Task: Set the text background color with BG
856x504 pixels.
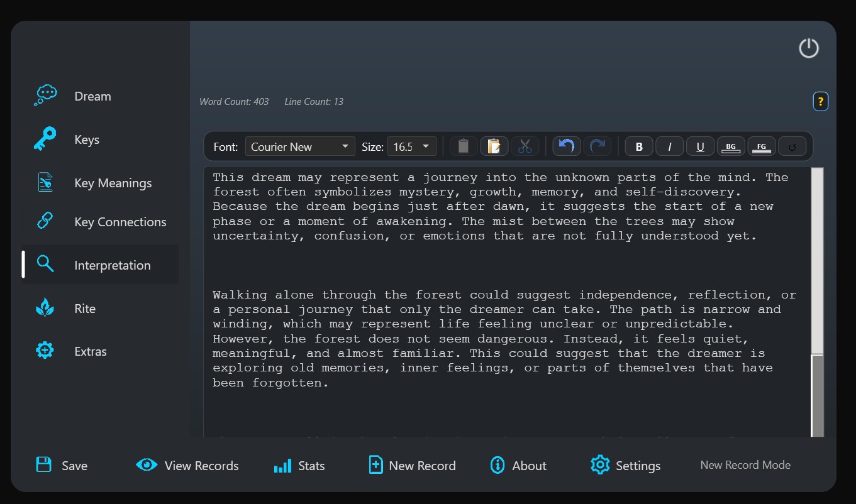Action: coord(731,146)
